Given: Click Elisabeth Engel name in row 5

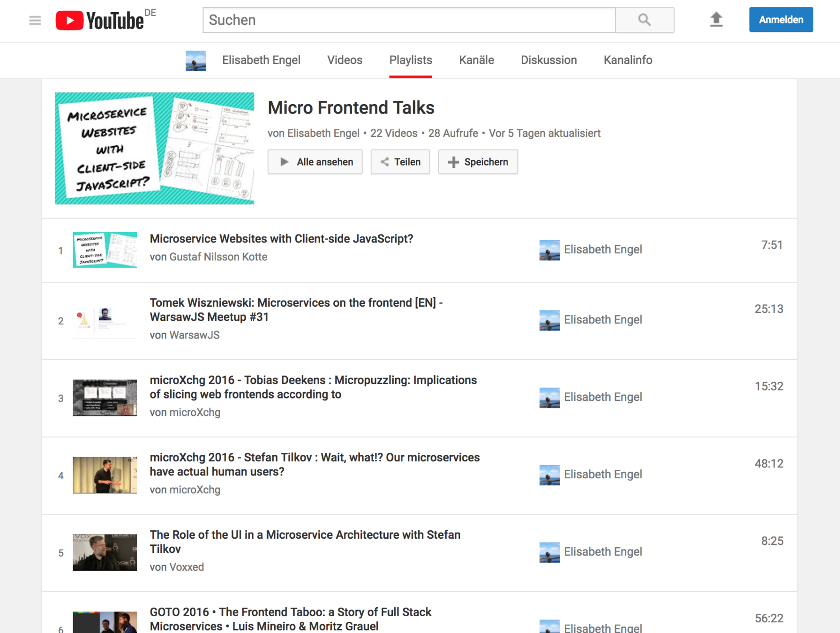Looking at the screenshot, I should coord(603,552).
